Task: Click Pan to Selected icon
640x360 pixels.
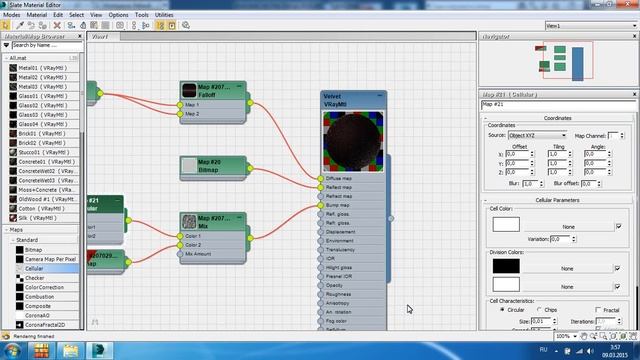Action: 633,336
